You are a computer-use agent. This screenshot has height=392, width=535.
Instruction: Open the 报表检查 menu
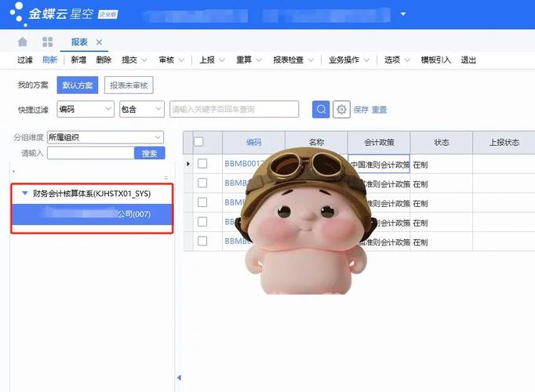coord(293,60)
